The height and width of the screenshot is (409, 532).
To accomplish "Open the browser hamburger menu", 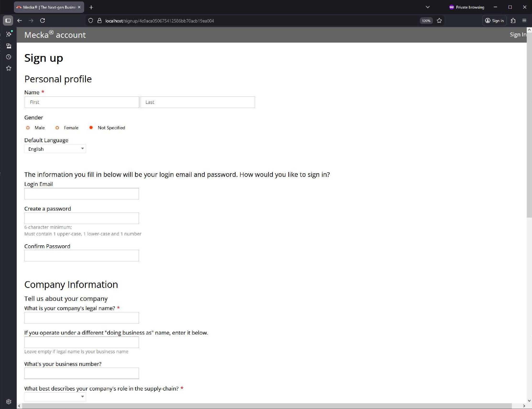I will tap(524, 21).
